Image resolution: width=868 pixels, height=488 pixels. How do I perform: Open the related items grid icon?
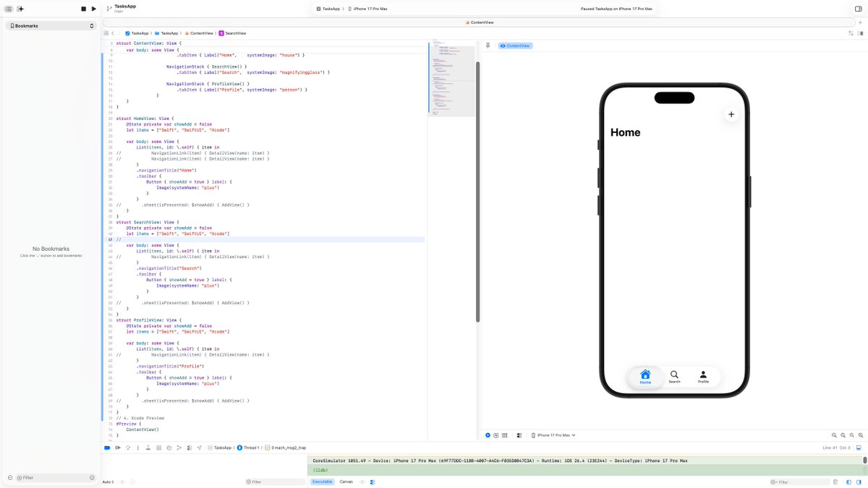coord(106,33)
